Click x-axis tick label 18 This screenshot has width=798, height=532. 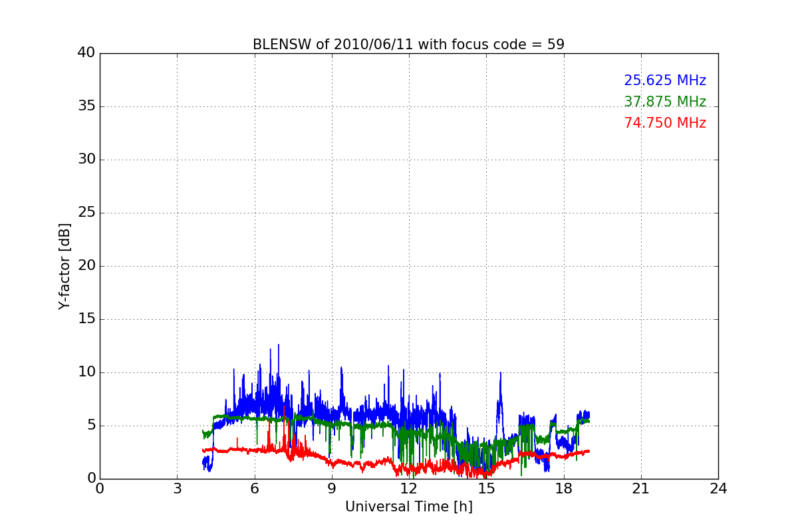(564, 488)
